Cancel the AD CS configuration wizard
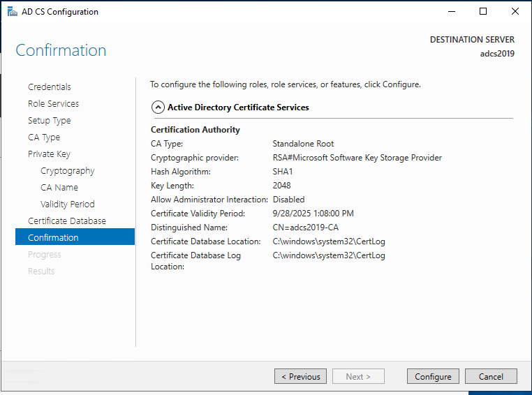The image size is (532, 395). pyautogui.click(x=491, y=377)
